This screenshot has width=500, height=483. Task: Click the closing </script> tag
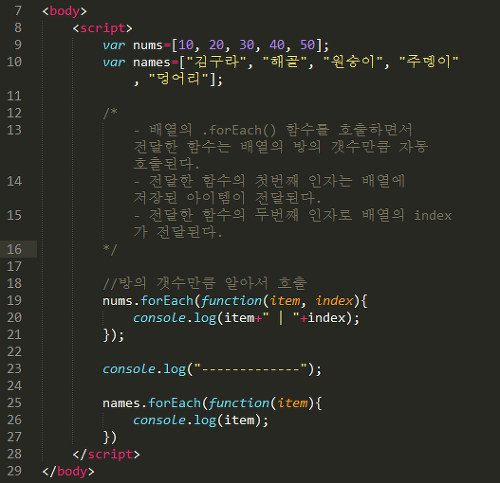(x=107, y=454)
